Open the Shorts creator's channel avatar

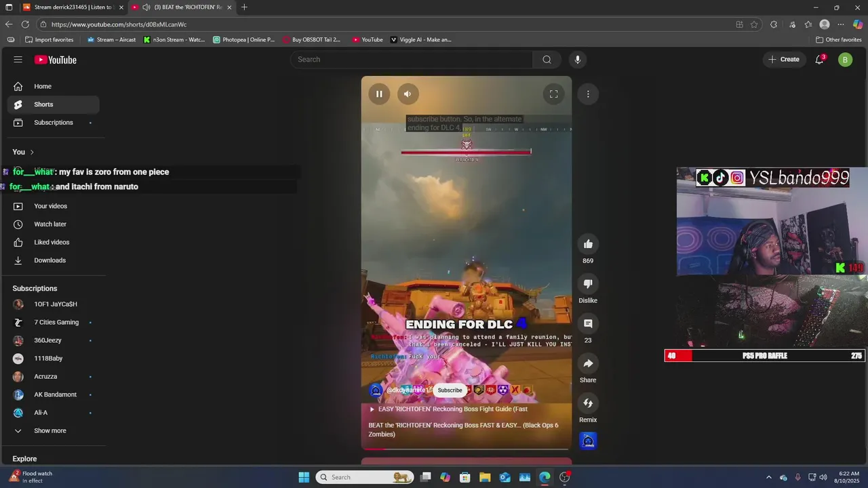coord(376,390)
